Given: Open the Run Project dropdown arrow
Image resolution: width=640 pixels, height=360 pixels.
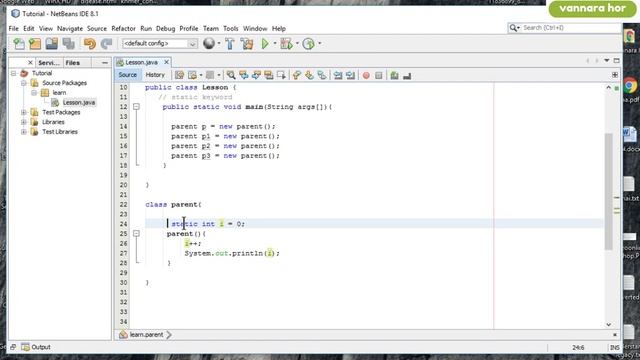Looking at the screenshot, I should [275, 43].
